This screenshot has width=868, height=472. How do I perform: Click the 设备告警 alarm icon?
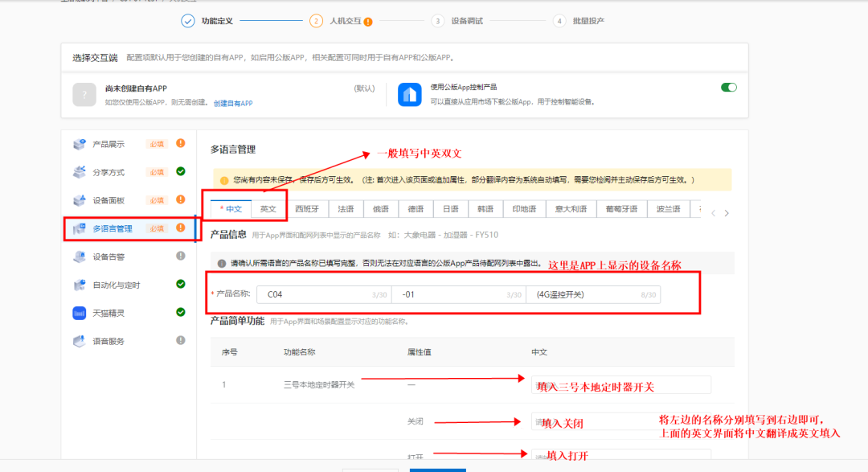click(79, 257)
